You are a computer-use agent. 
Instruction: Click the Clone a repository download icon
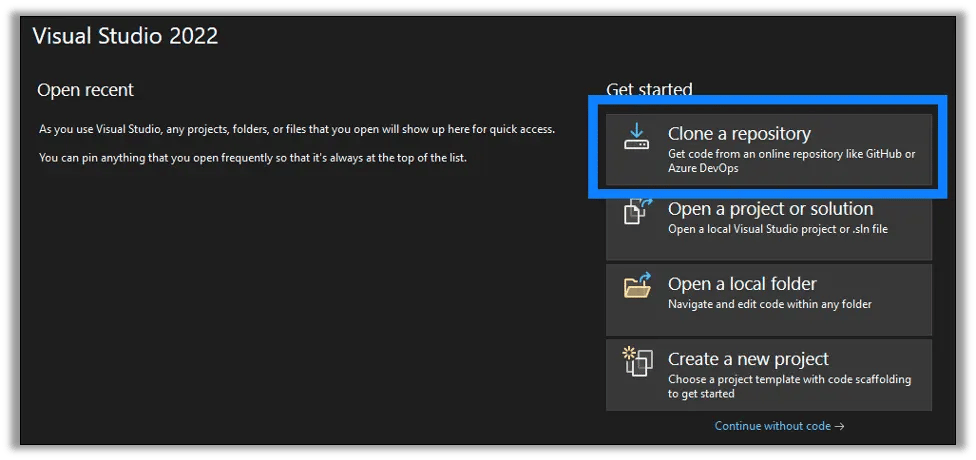pyautogui.click(x=636, y=136)
